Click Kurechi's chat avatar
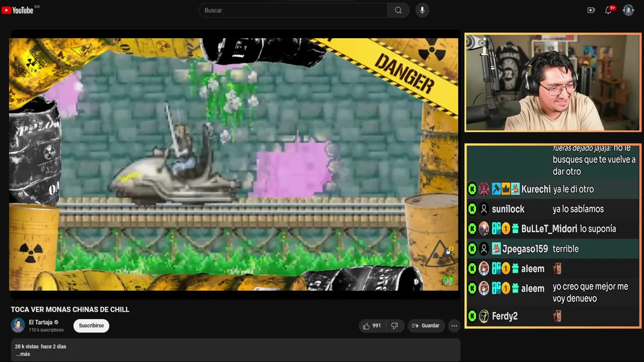 point(484,189)
